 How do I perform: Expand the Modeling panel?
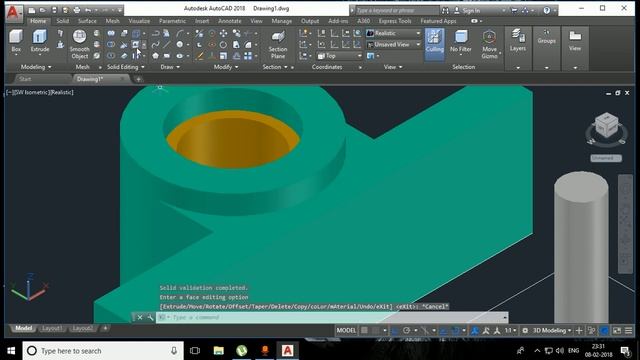[x=36, y=67]
